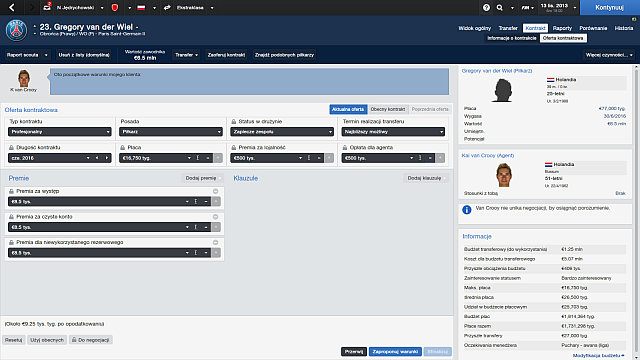640x360 pixels.
Task: Open the help question mark icon
Action: click(486, 7)
